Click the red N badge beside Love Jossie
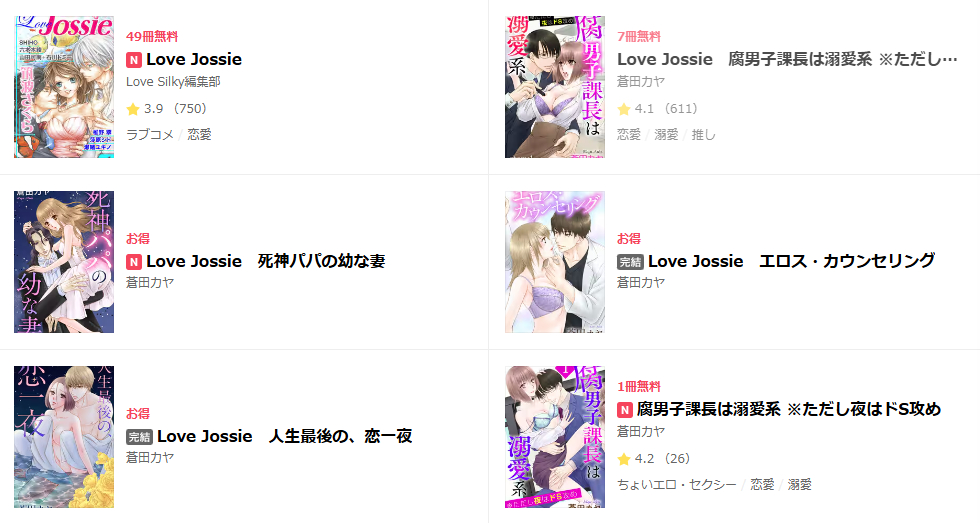The width and height of the screenshot is (980, 523). [x=134, y=59]
